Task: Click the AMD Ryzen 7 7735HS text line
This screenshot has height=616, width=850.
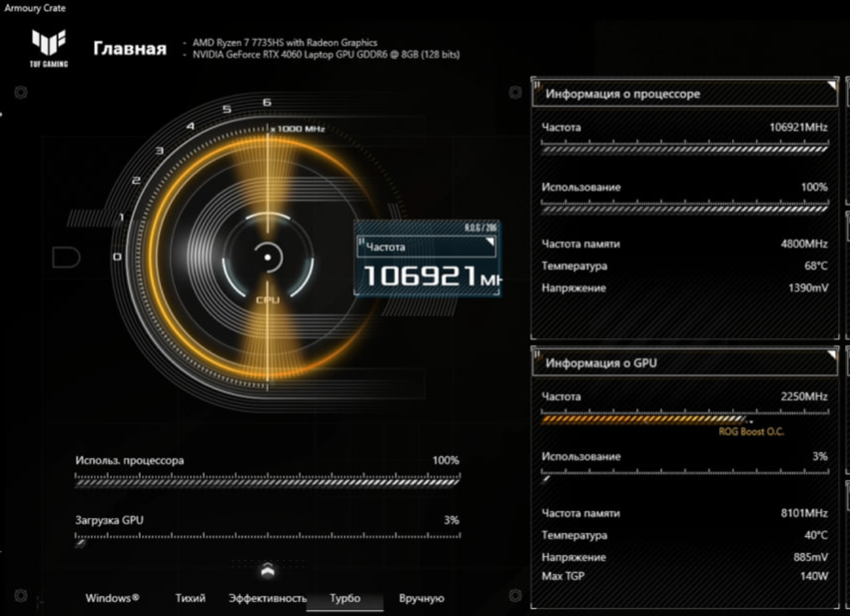Action: coord(285,43)
